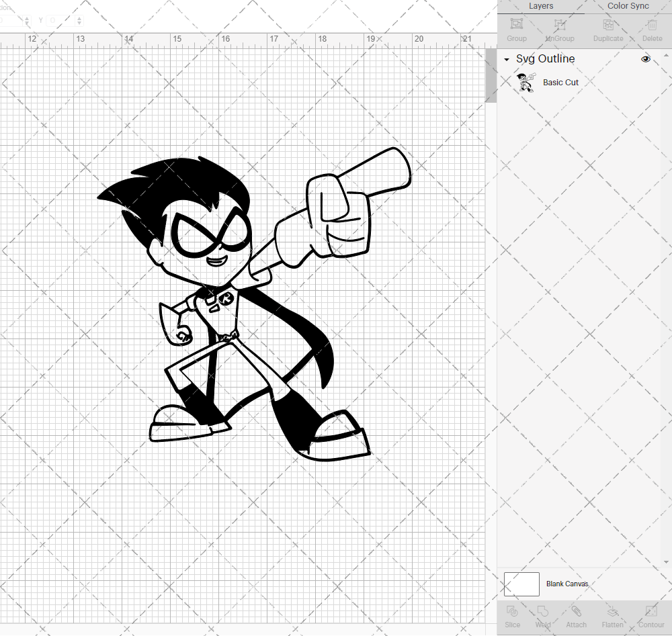Click the Attach tool icon
Image resolution: width=672 pixels, height=636 pixels.
[x=576, y=611]
